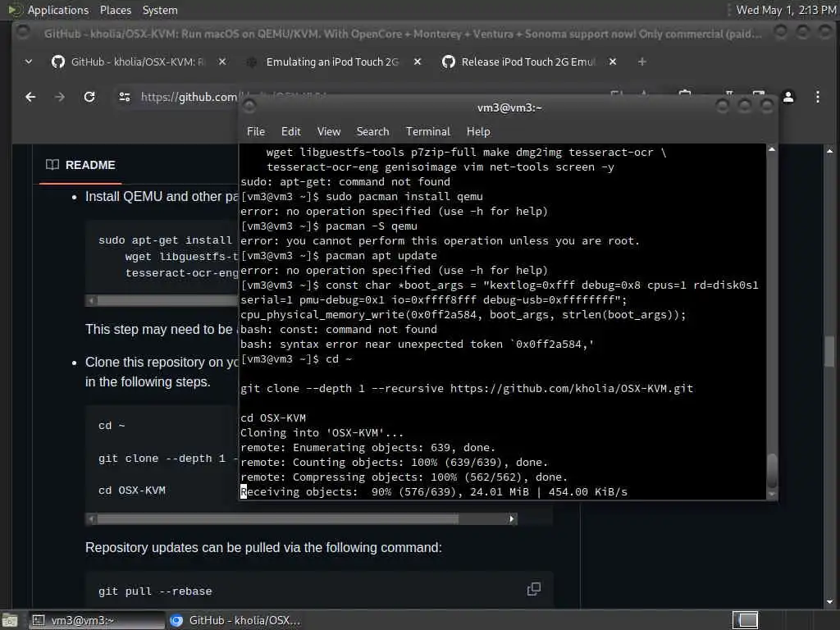Open terminal Terminal menu
Screen dimensions: 840x630
click(x=428, y=132)
